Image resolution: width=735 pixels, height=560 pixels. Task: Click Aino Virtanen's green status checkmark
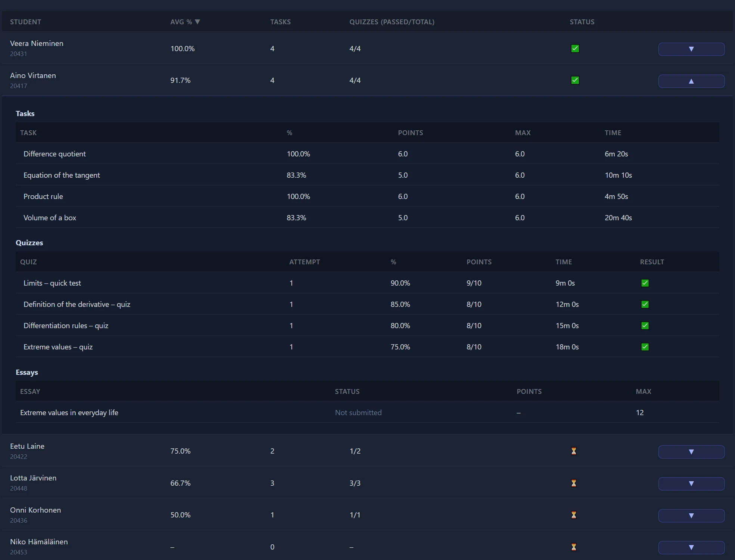pyautogui.click(x=575, y=80)
